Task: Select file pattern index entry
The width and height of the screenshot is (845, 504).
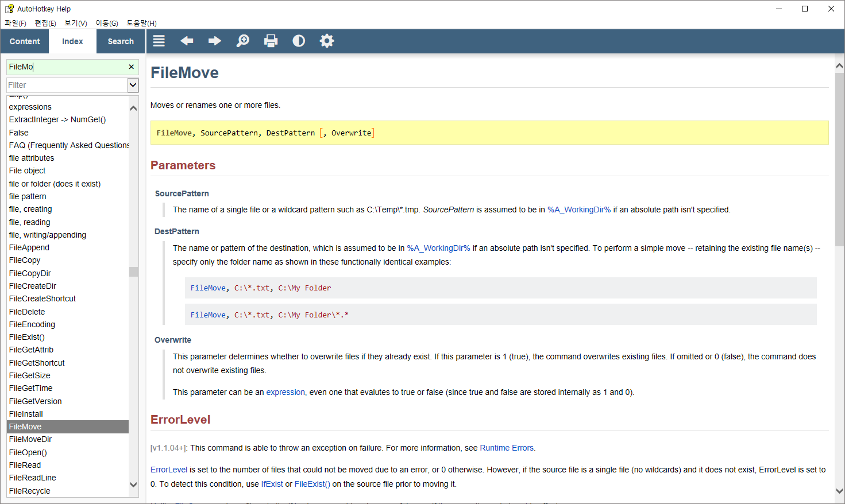Action: [x=68, y=196]
